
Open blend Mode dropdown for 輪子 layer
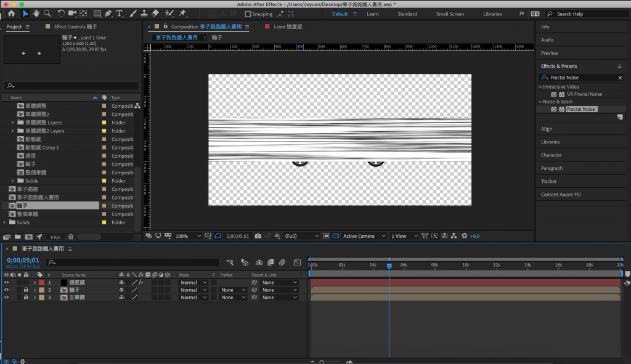(x=193, y=290)
